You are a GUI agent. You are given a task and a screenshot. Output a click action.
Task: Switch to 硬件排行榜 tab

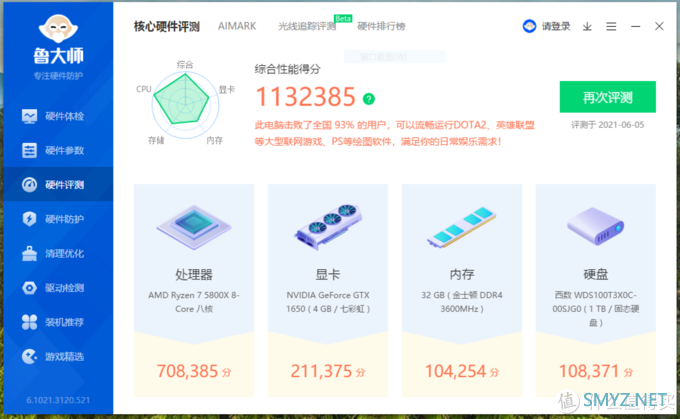(381, 26)
